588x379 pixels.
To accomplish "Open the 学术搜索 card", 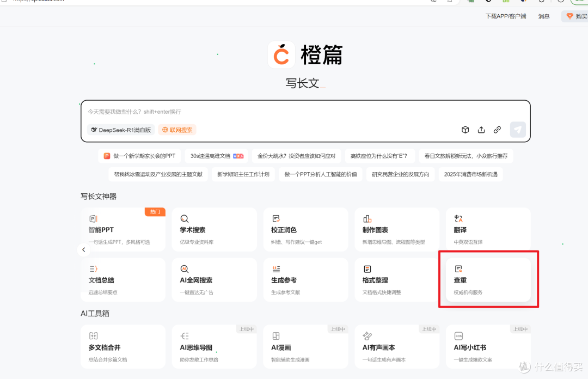I will click(214, 230).
